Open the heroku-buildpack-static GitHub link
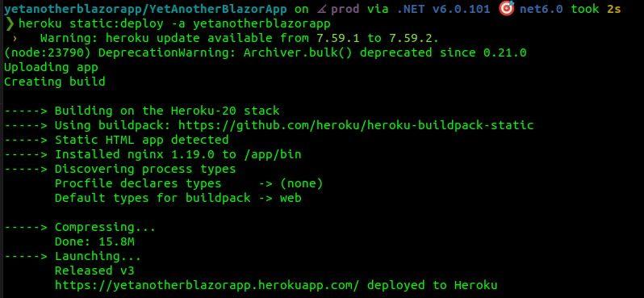Screen dimensions: 644x298 (x=356, y=125)
